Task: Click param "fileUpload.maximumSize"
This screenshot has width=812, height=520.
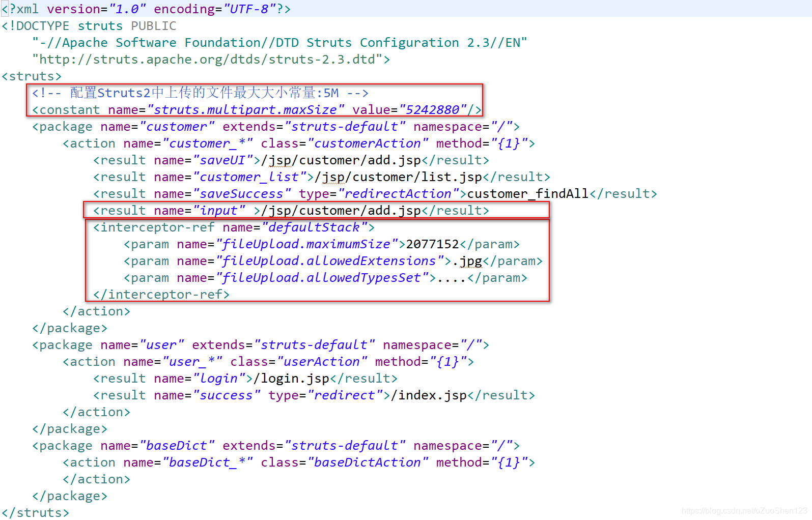Action: point(306,244)
